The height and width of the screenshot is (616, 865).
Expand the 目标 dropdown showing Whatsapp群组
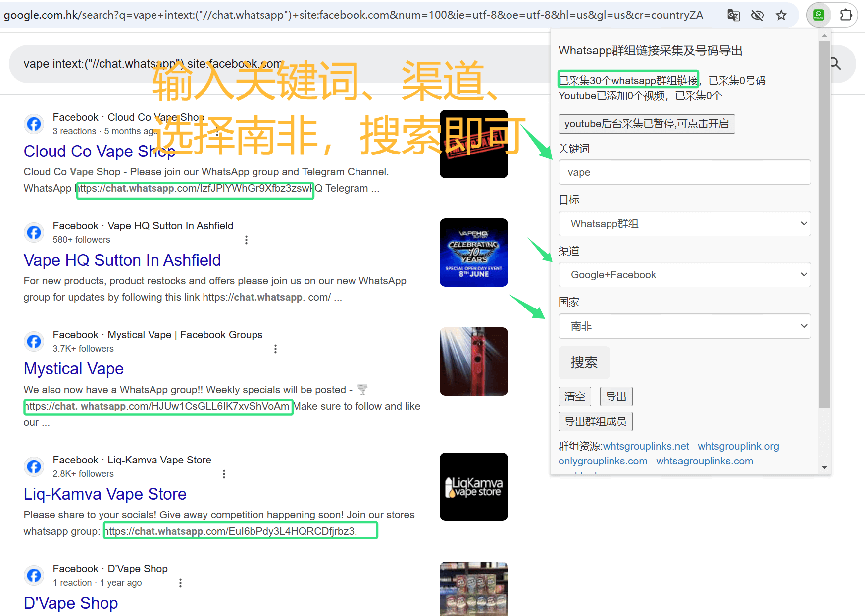[684, 224]
